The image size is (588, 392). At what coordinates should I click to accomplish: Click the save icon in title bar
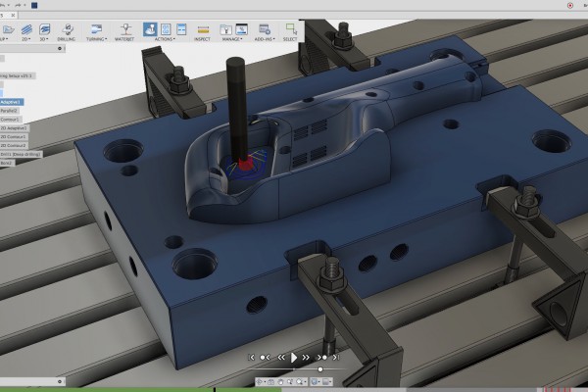(x=34, y=5)
